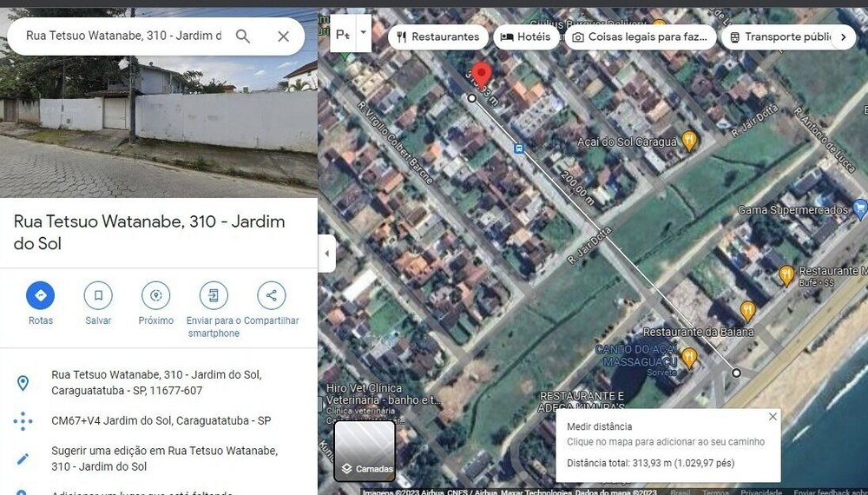Click the Brasil link in the footer
This screenshot has height=495, width=868.
[681, 492]
